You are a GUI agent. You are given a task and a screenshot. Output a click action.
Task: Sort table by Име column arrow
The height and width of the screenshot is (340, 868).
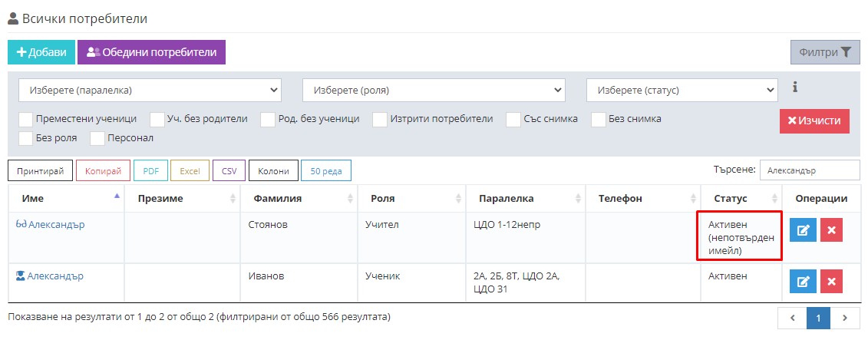click(117, 197)
